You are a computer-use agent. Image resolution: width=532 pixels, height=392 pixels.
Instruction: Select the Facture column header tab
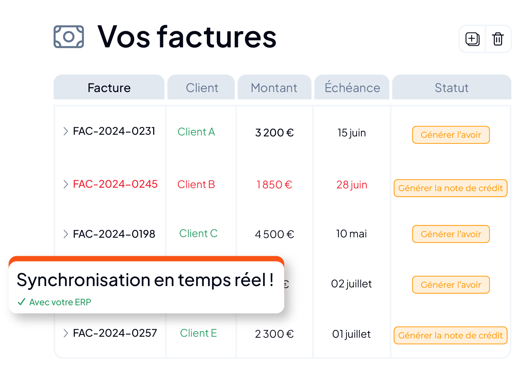[x=109, y=87]
